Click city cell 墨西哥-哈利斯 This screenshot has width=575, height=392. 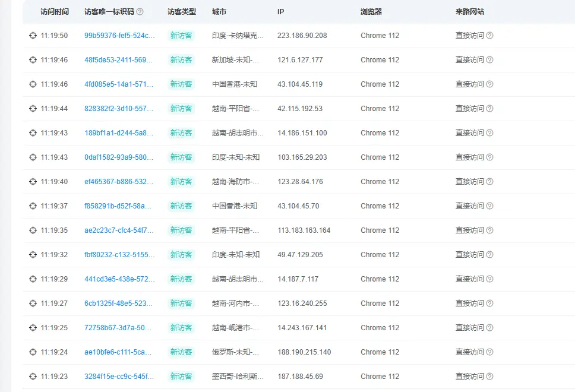click(x=238, y=376)
